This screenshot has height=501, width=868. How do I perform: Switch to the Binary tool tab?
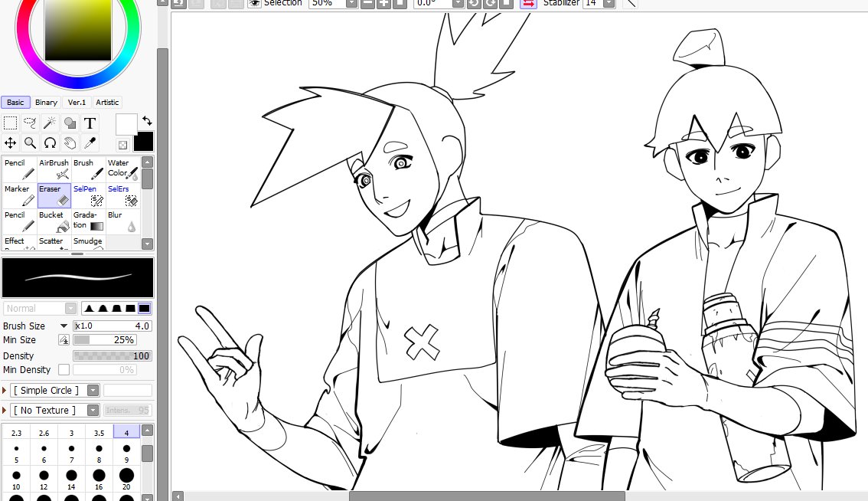[46, 102]
